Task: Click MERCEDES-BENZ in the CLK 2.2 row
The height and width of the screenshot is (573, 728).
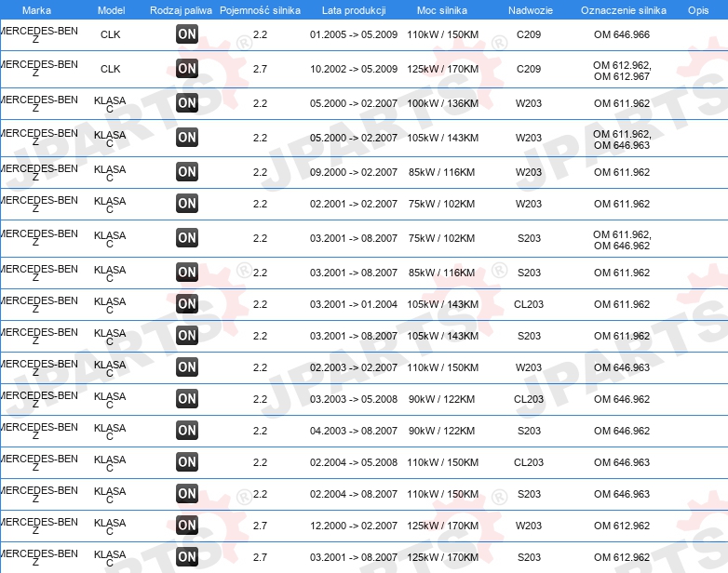Action: coord(38,35)
